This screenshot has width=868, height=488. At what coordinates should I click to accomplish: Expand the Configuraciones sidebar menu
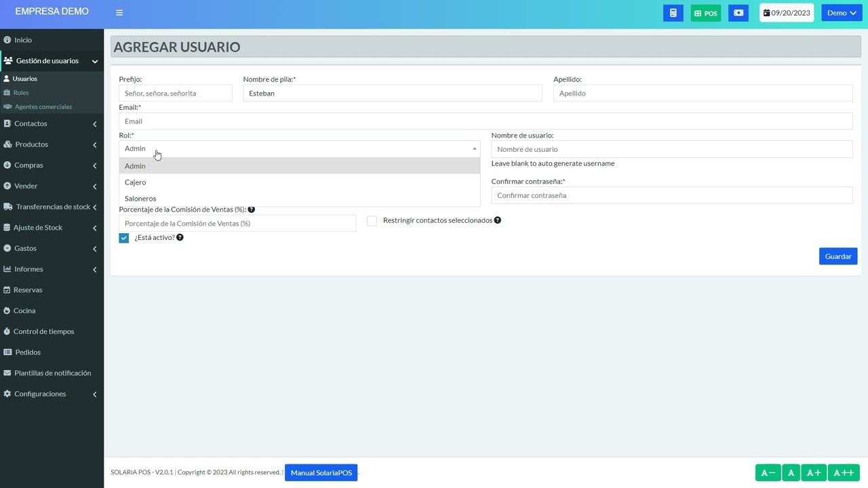pos(52,394)
